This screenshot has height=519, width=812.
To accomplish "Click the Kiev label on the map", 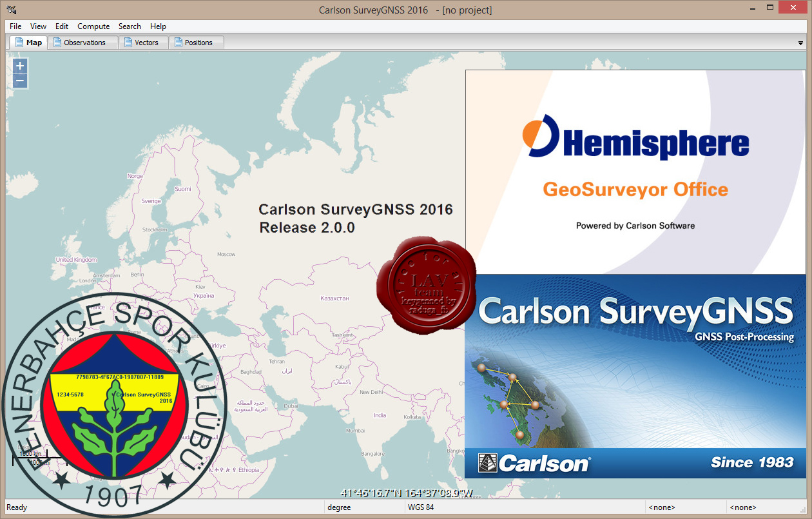I will [x=200, y=287].
